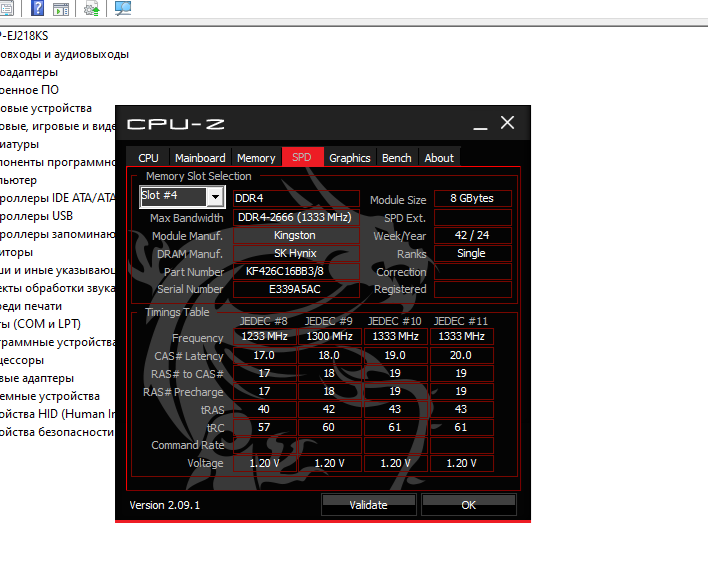Select the part number KF426C16BB3/8
The image size is (708, 577).
(x=296, y=271)
